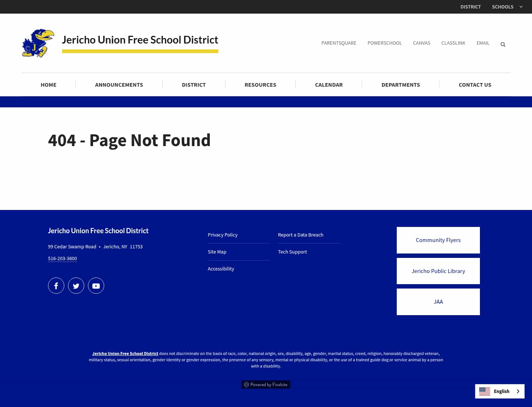Image resolution: width=532 pixels, height=407 pixels.
Task: Open the Departments nav item
Action: coord(401,84)
